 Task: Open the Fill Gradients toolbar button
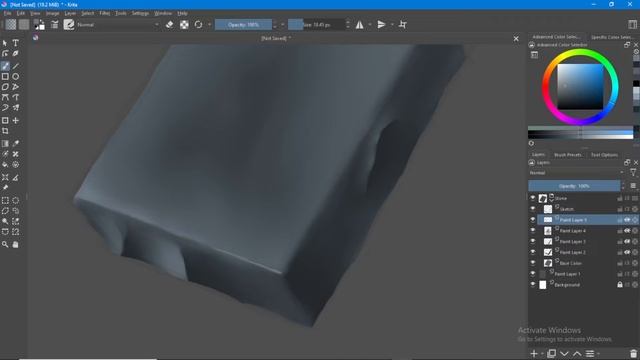11,24
